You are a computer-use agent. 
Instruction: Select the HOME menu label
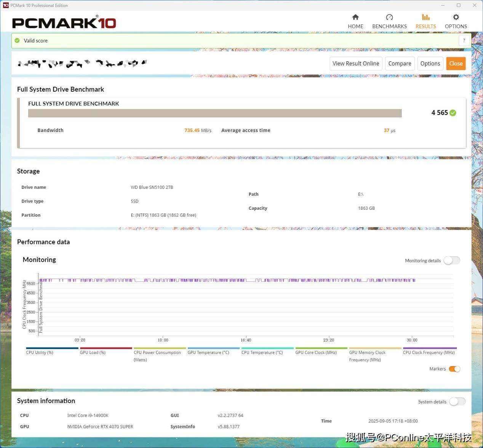(355, 26)
